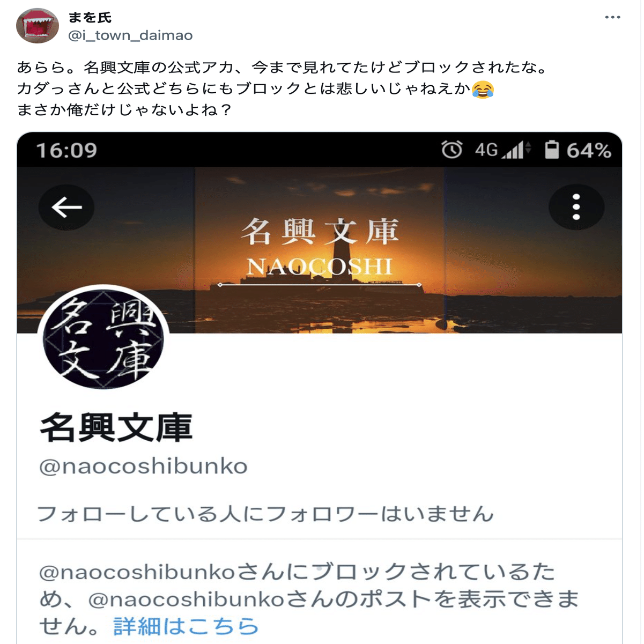This screenshot has height=644, width=644.
Task: Click the crying-laughing emoji in tweet
Action: (483, 88)
